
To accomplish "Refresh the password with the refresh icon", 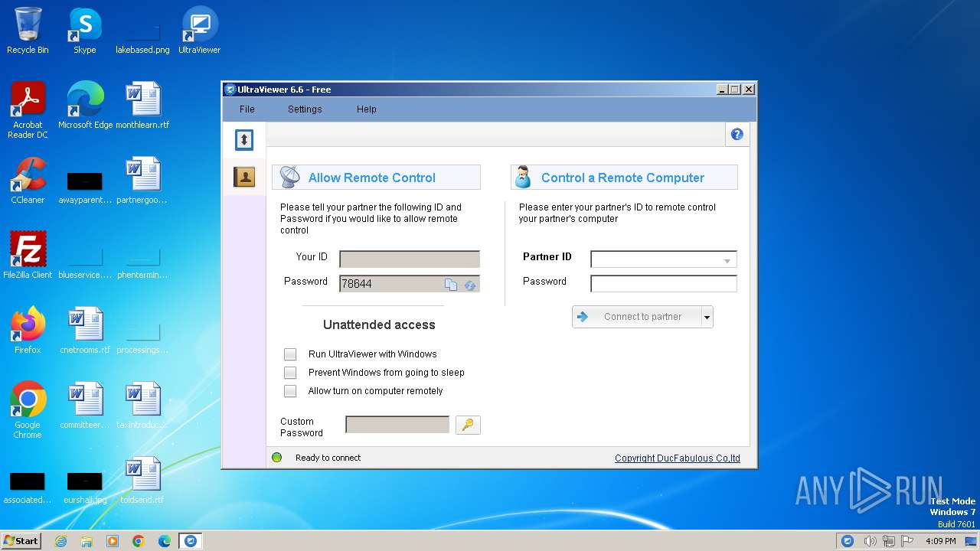I will tap(470, 285).
